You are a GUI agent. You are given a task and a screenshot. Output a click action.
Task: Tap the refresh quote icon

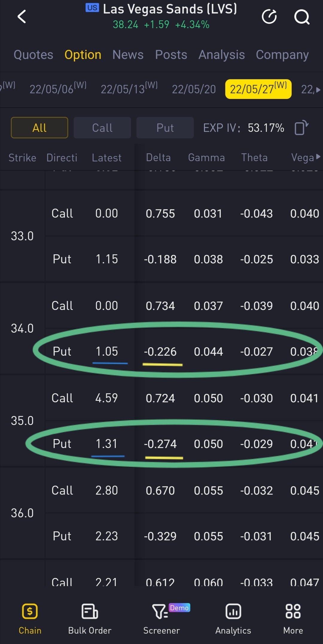coord(269,16)
